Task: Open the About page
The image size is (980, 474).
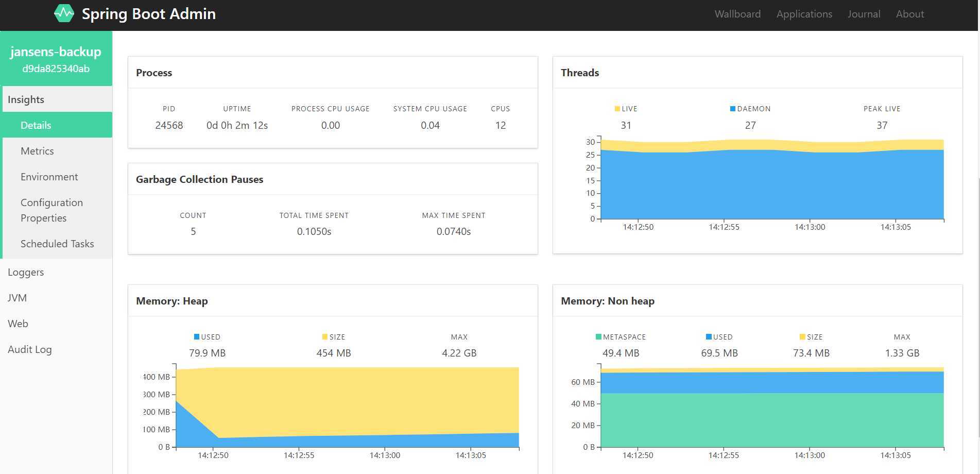Action: coord(910,14)
